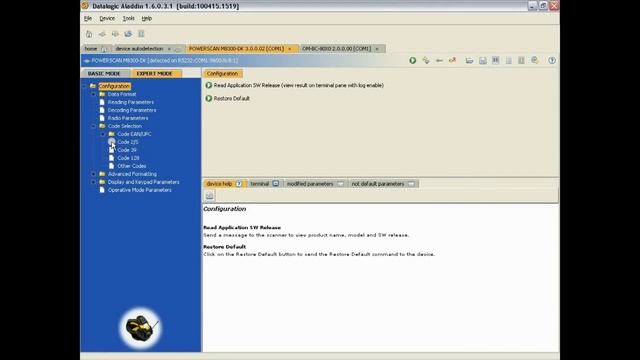
Task: Open the not default parameters tab
Action: point(378,184)
